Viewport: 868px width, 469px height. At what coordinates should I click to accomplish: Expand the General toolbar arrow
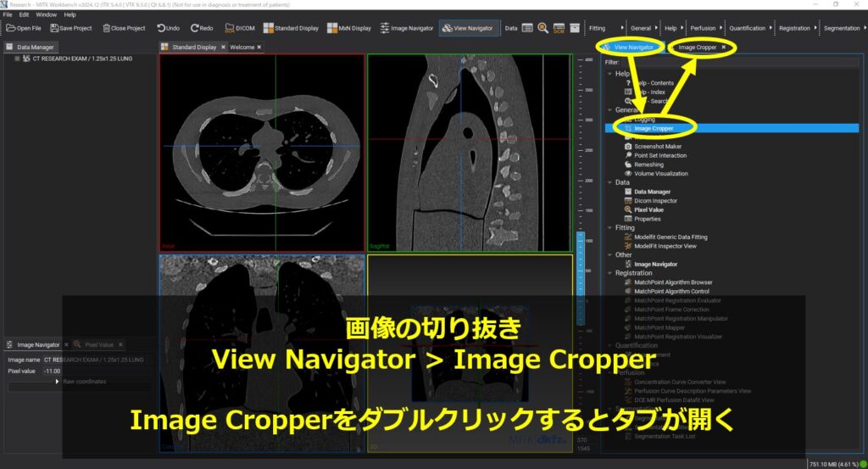point(657,28)
